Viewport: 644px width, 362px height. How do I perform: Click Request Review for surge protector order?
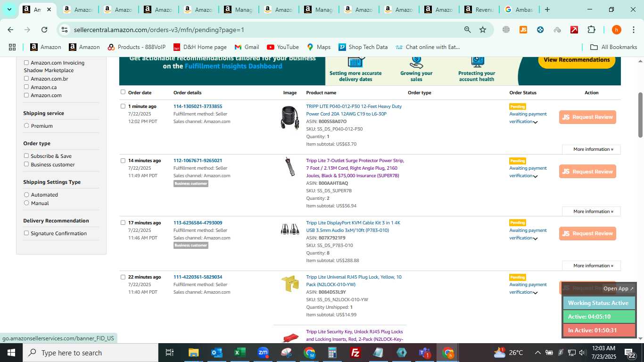[x=587, y=172]
